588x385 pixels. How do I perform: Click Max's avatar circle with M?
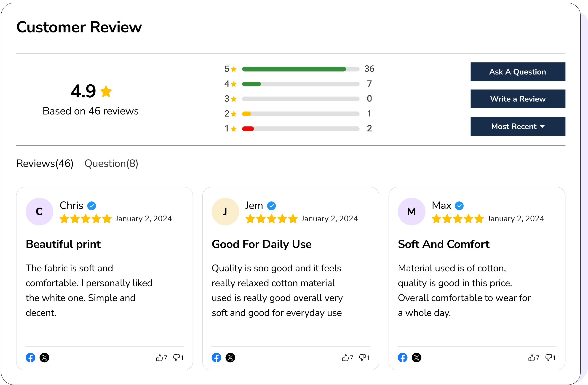click(412, 211)
